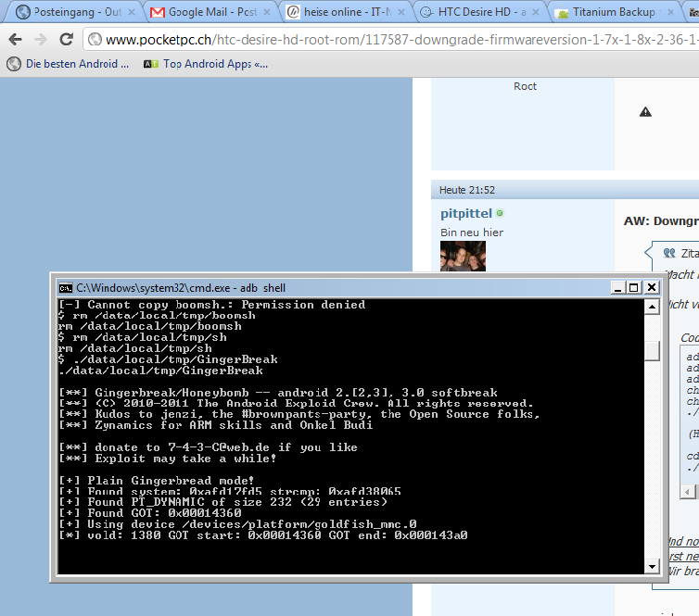Switch to the heise online tab
This screenshot has height=616, width=699.
coord(346,12)
